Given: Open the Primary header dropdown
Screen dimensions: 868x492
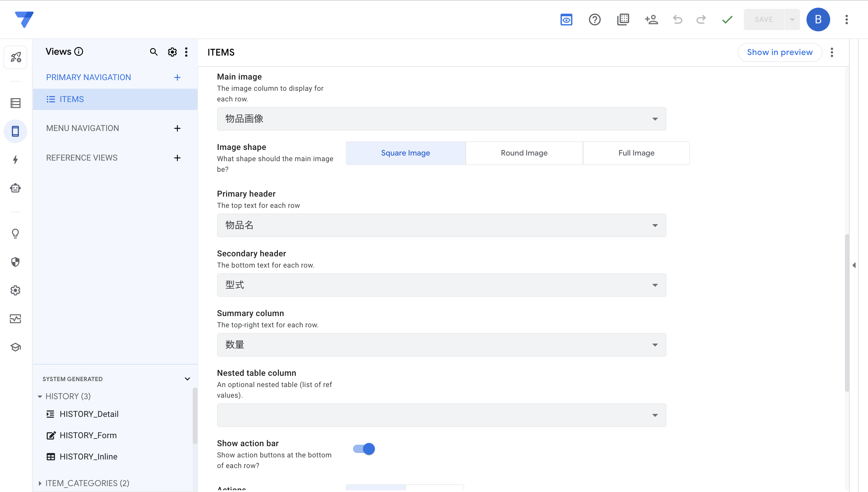Looking at the screenshot, I should tap(441, 225).
